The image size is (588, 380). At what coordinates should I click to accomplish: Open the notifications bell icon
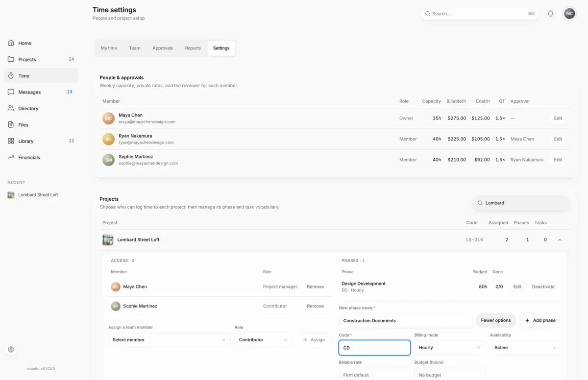click(550, 14)
